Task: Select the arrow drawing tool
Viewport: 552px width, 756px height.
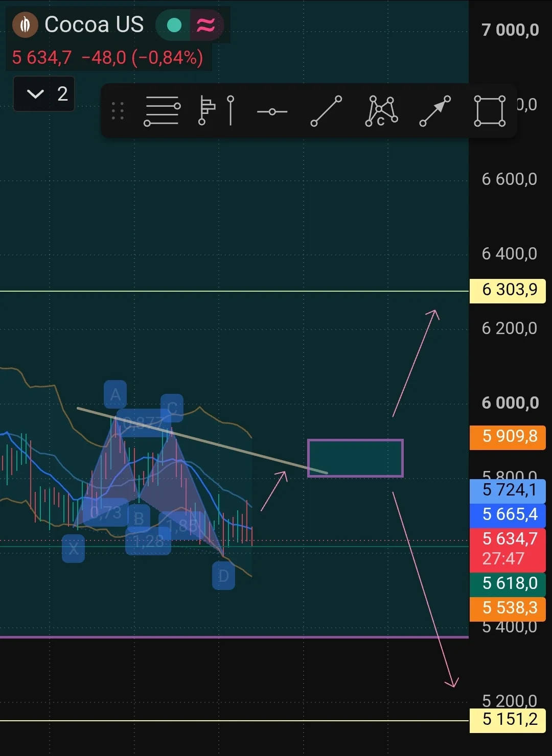Action: (435, 111)
